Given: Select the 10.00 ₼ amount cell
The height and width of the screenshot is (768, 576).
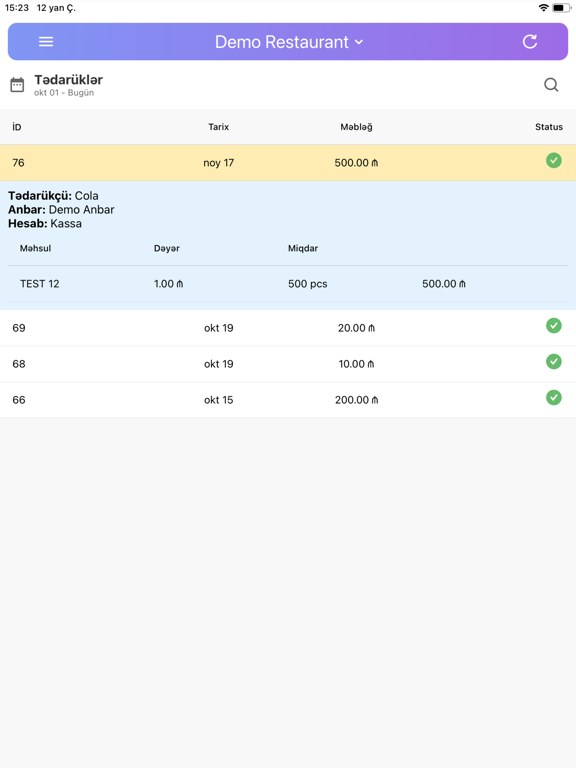Looking at the screenshot, I should pos(356,364).
